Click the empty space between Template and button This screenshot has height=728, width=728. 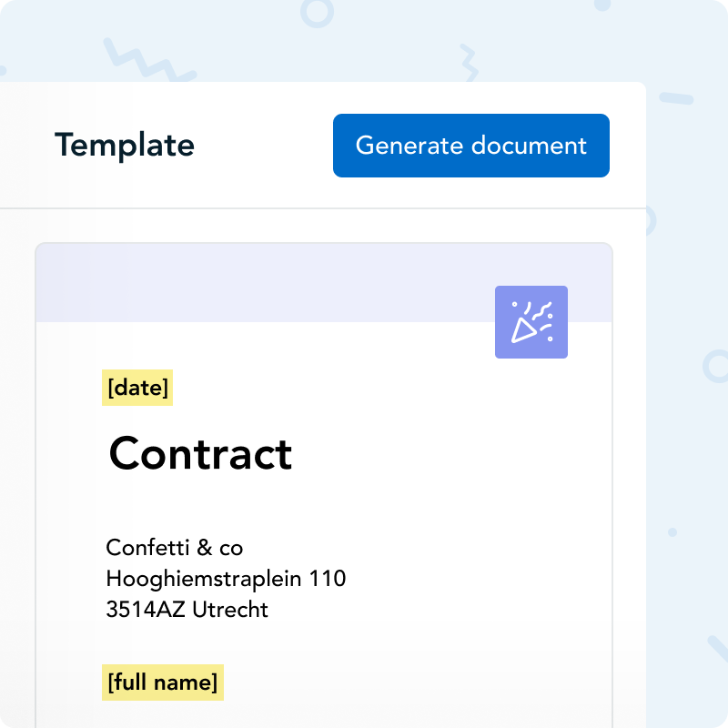[264, 146]
